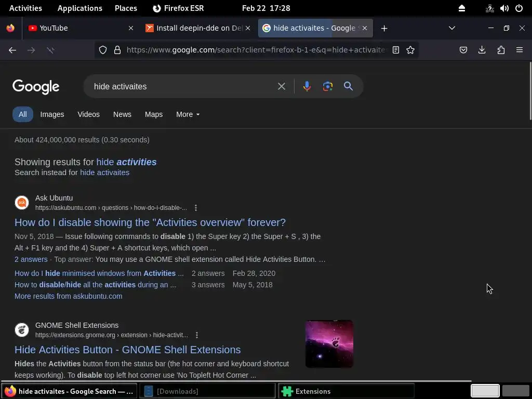Open the volume icon in system tray

tap(504, 8)
